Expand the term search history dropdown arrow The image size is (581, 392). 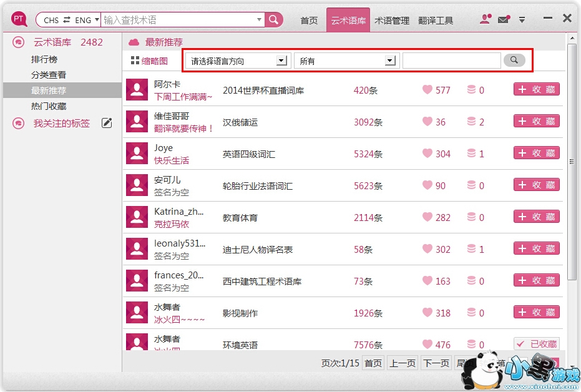(260, 19)
